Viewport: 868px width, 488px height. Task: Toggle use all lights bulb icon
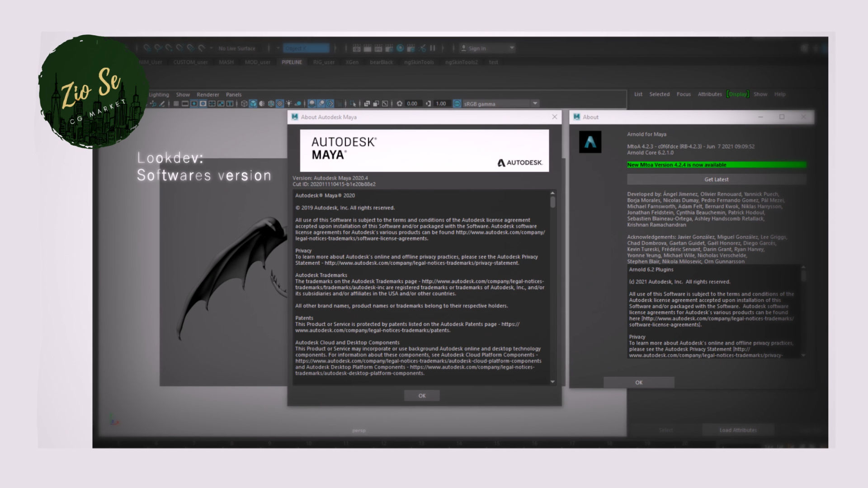(288, 104)
